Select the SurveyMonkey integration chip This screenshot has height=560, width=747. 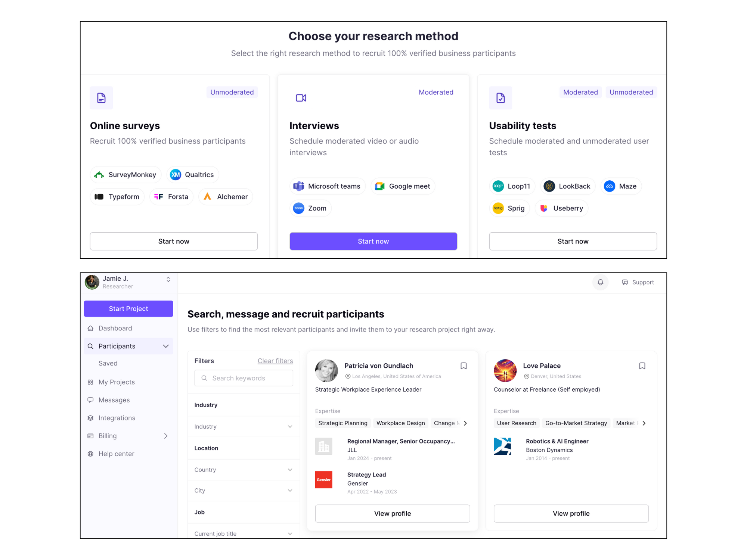125,175
